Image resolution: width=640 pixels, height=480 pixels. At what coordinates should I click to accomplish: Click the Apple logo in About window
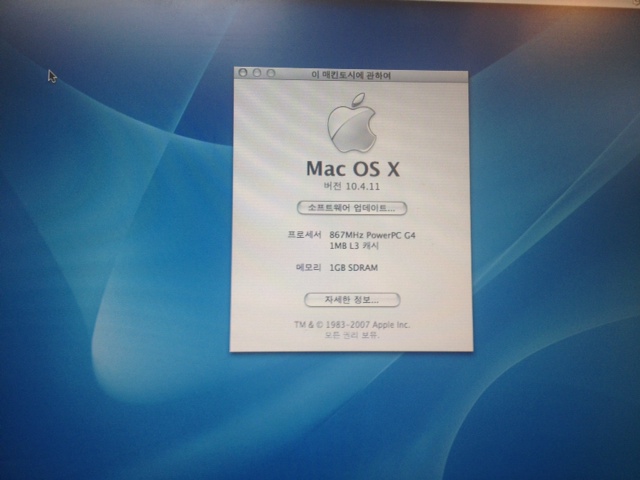351,123
